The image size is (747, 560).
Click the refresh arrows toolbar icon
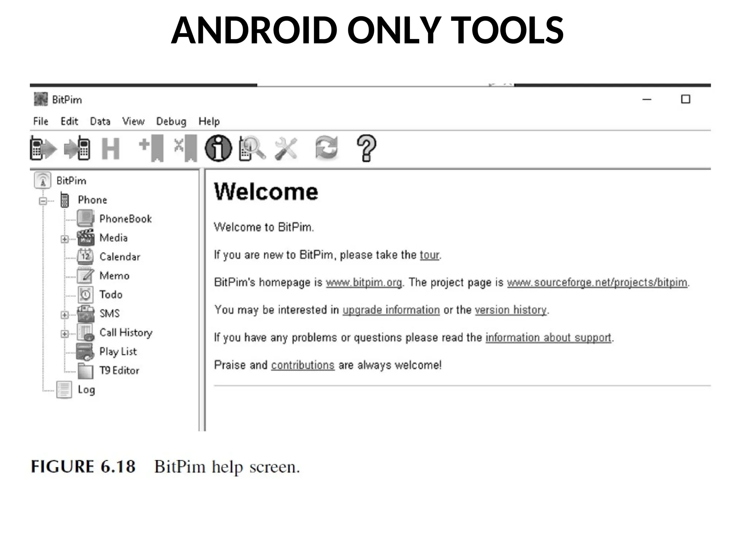pos(326,148)
